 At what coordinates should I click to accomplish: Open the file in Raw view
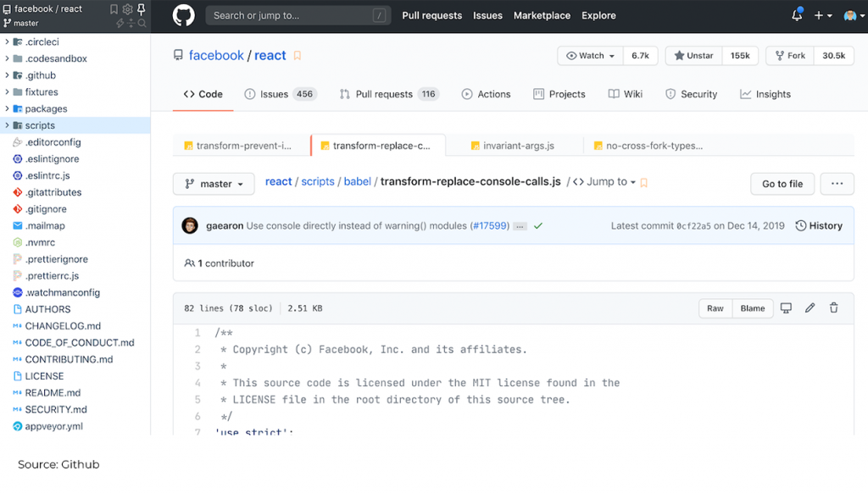coord(715,308)
